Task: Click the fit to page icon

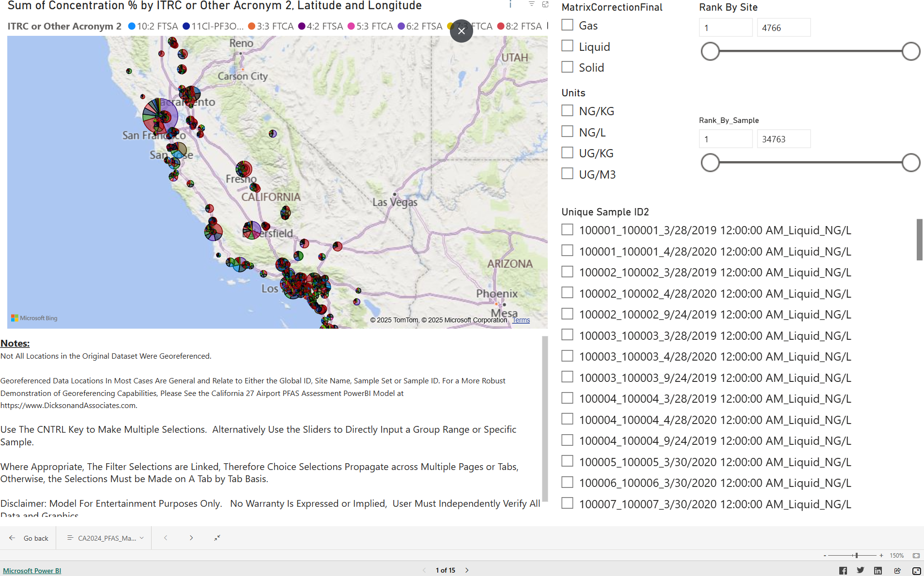Action: (916, 556)
